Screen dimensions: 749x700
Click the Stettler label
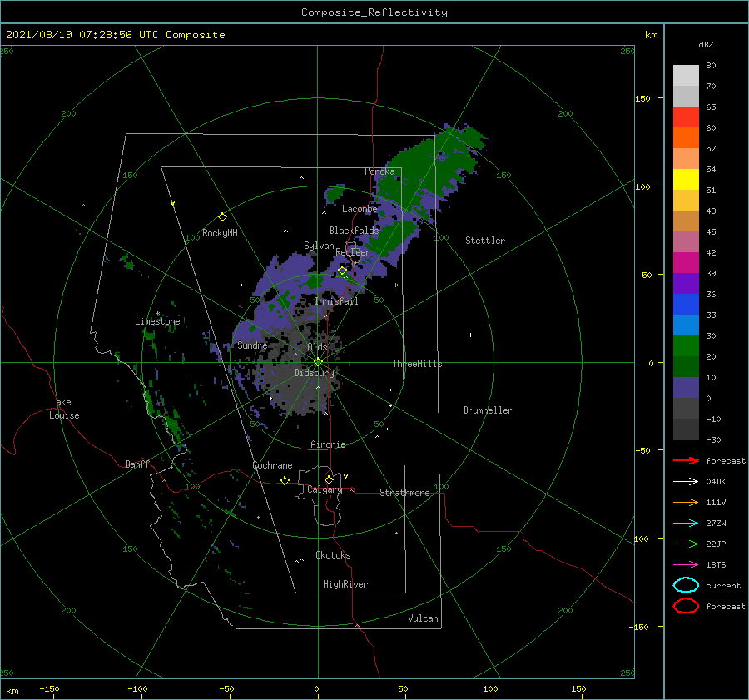tap(485, 241)
